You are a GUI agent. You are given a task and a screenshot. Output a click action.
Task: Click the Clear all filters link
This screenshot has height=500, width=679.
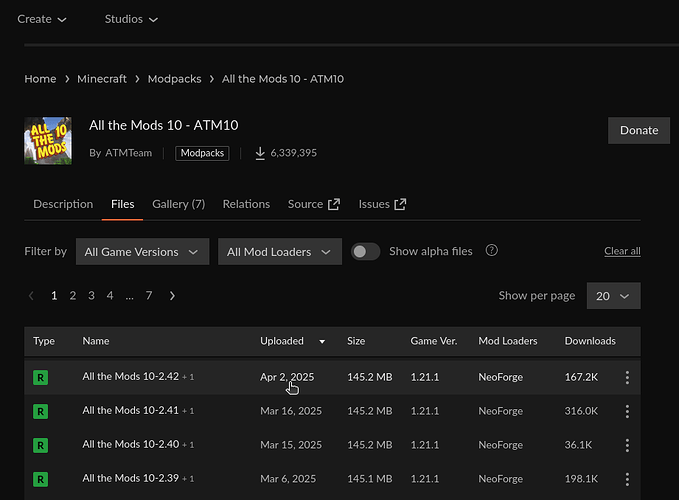click(x=622, y=251)
